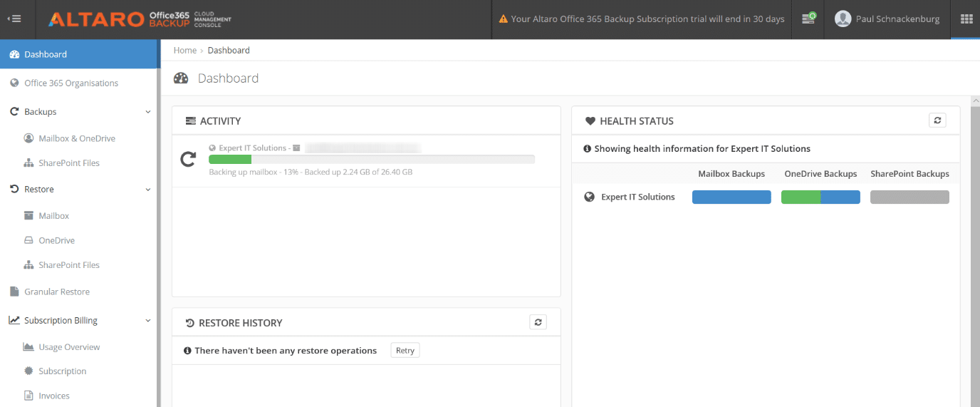Click the OneDrive restore drive icon
This screenshot has height=407, width=980.
(x=28, y=241)
